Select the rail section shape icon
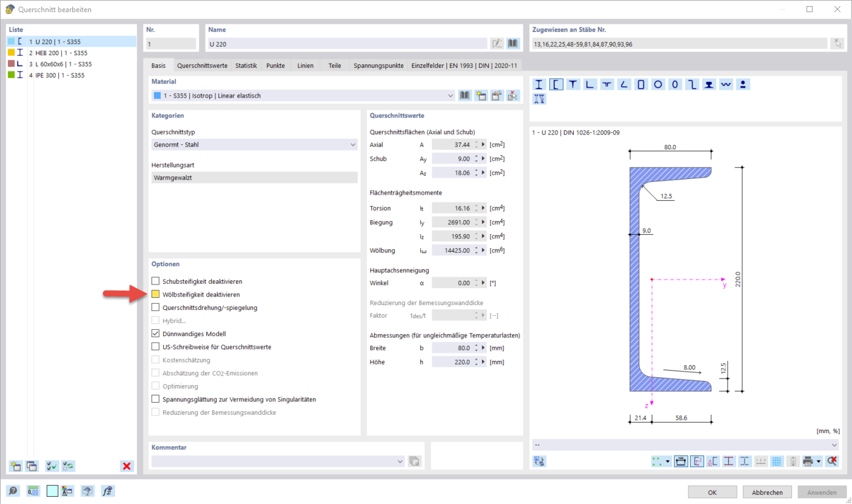 709,85
